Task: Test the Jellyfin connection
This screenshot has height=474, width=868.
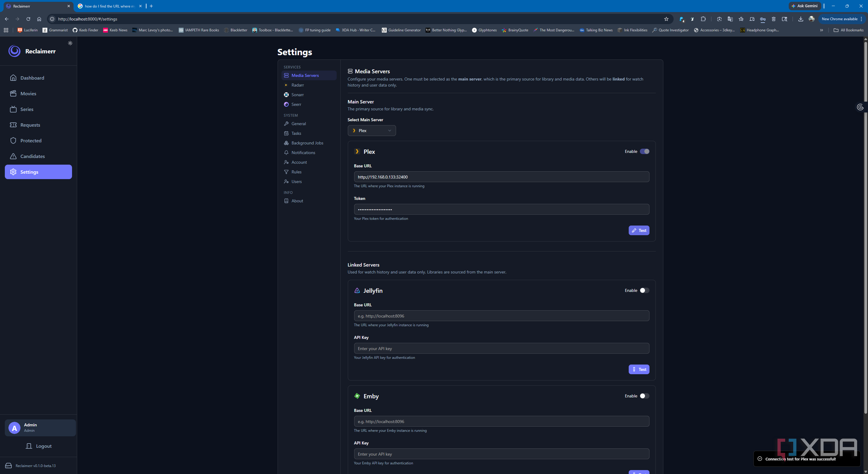Action: (639, 369)
